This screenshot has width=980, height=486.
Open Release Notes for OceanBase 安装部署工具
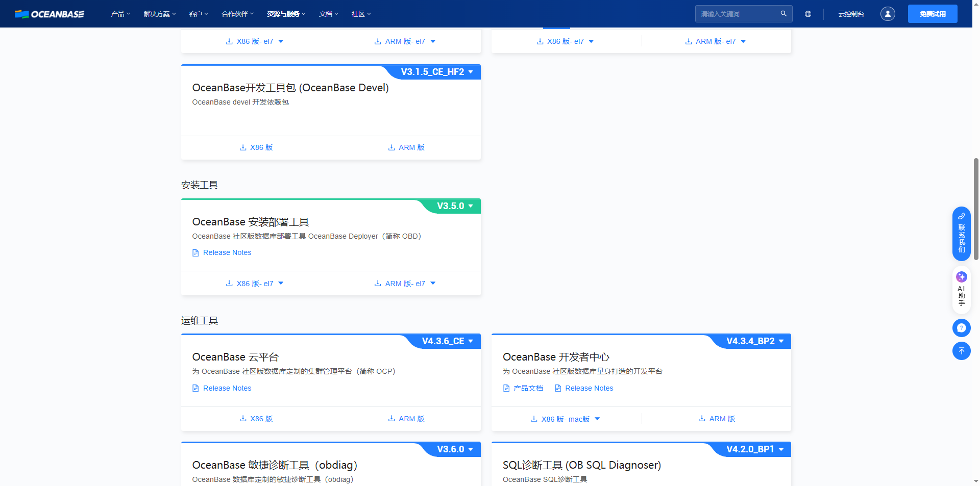(x=222, y=252)
